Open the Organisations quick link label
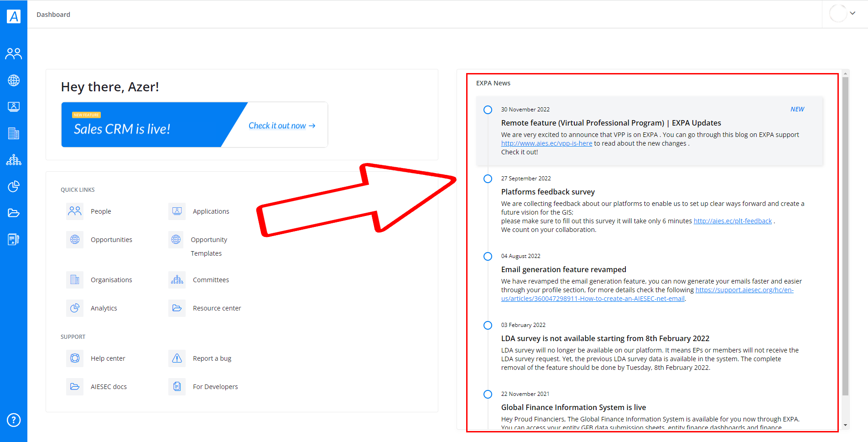Screen dimensions: 868x442 point(111,280)
